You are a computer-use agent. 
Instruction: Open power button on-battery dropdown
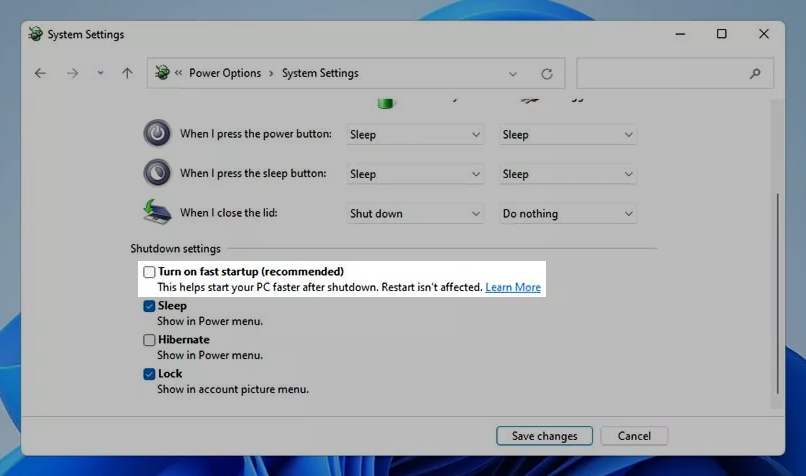[x=415, y=135]
